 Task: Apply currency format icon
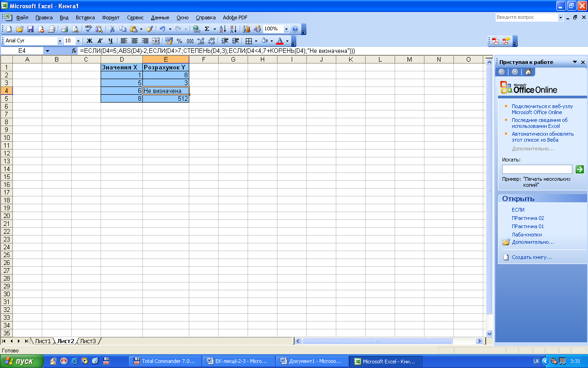click(169, 41)
